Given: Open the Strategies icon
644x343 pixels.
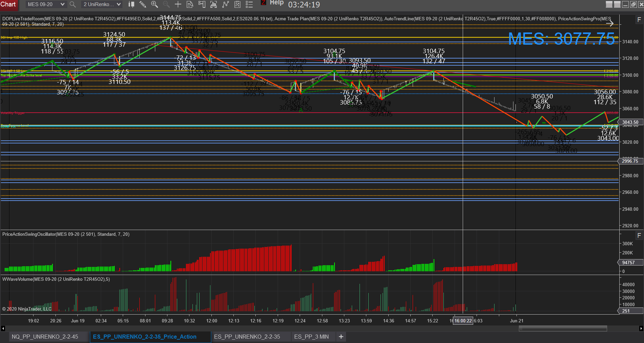Looking at the screenshot, I should coord(237,4).
